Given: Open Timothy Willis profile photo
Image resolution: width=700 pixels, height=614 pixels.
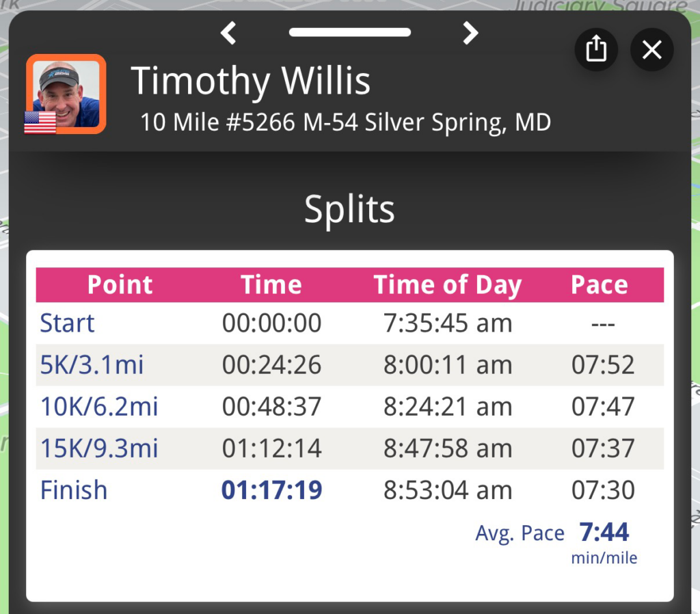Looking at the screenshot, I should pyautogui.click(x=66, y=94).
